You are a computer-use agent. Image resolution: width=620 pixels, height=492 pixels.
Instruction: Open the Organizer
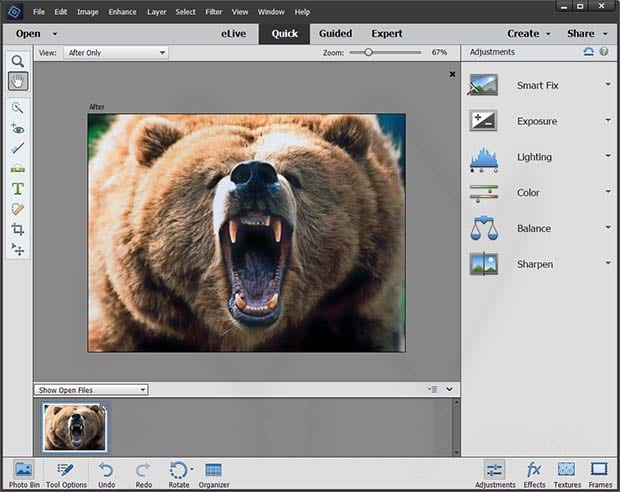tap(214, 475)
